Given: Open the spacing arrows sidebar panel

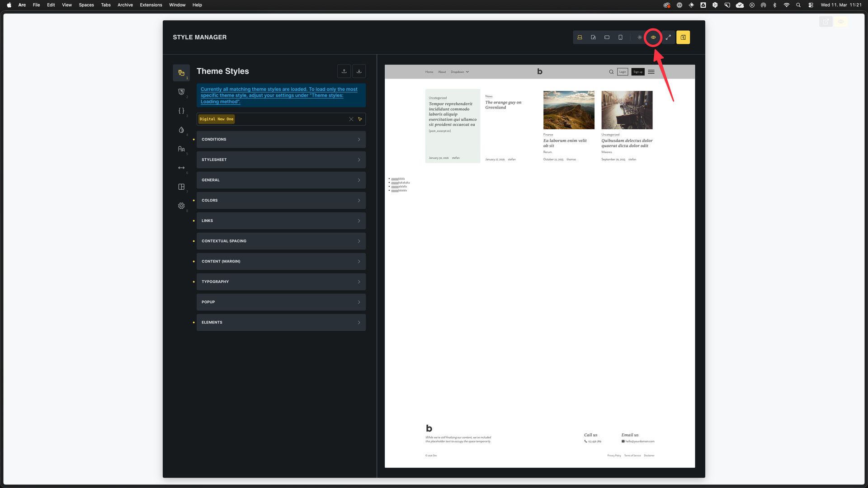Looking at the screenshot, I should 181,168.
